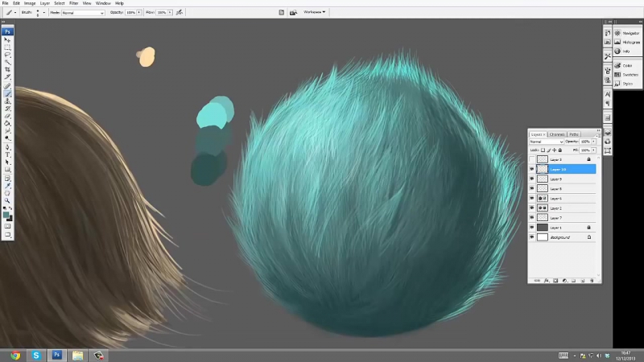Hide the Background layer
Image resolution: width=644 pixels, height=362 pixels.
click(x=531, y=237)
